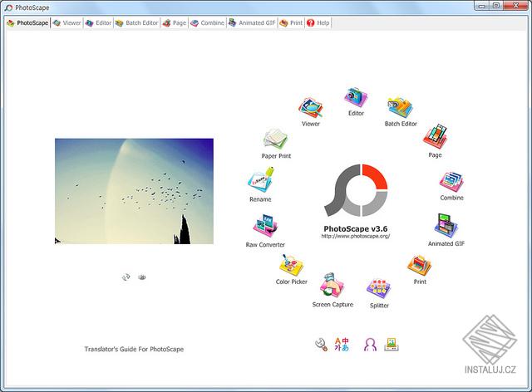Select the Page tab
Screen dimensions: 532x392
pos(175,23)
